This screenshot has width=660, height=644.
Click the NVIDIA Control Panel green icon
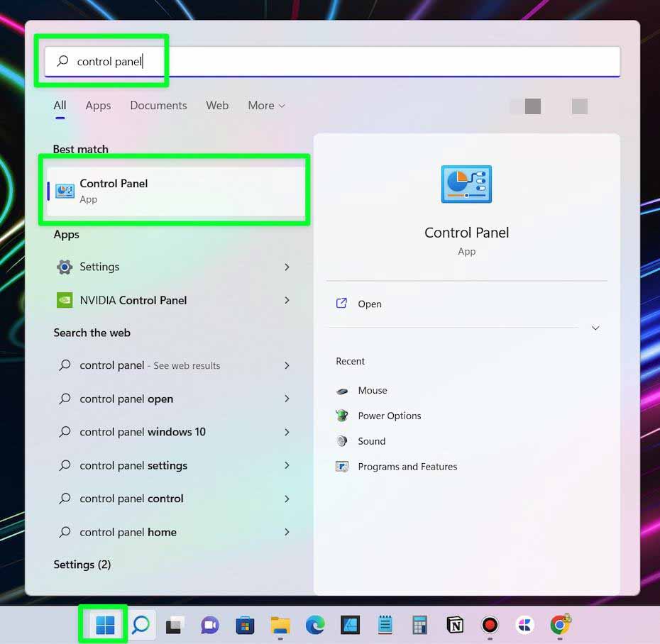(x=65, y=300)
